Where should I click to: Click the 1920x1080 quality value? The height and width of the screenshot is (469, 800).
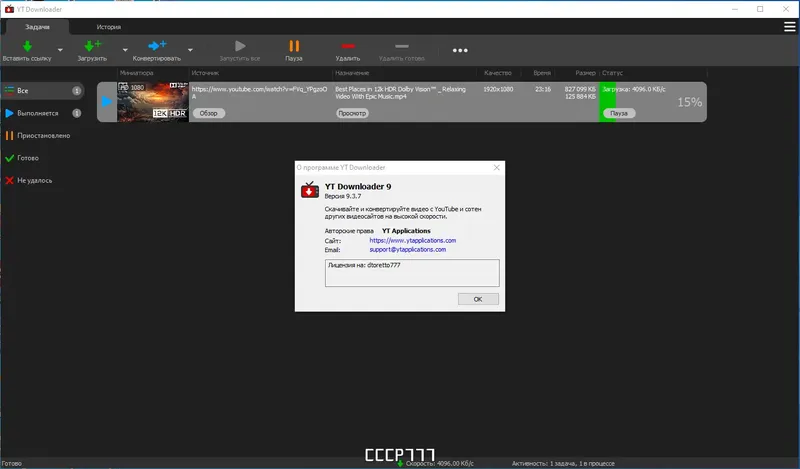[498, 89]
